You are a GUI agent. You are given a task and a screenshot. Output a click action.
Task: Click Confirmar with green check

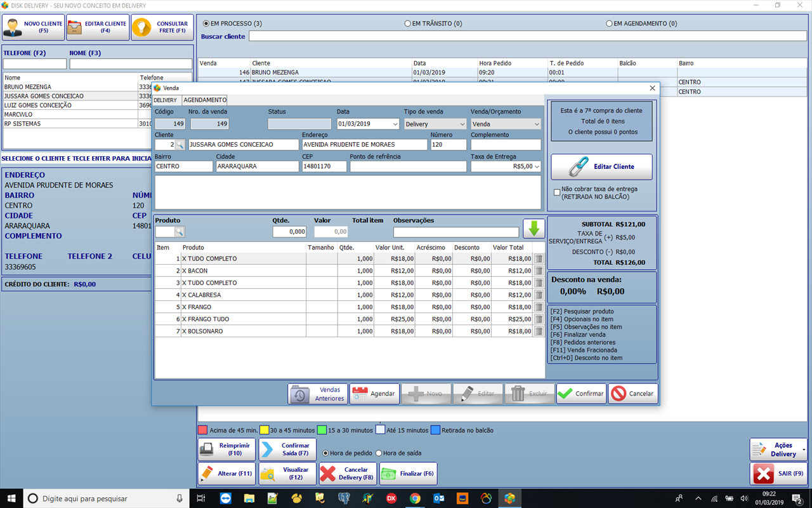click(581, 394)
